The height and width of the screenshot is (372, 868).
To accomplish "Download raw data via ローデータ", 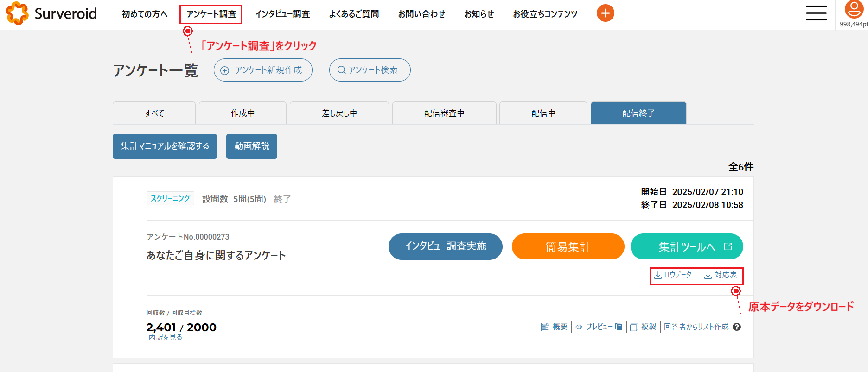I will [673, 275].
